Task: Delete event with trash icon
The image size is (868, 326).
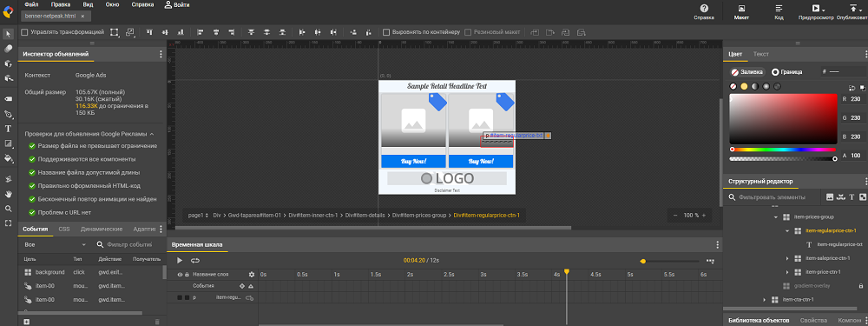Action: [x=156, y=322]
